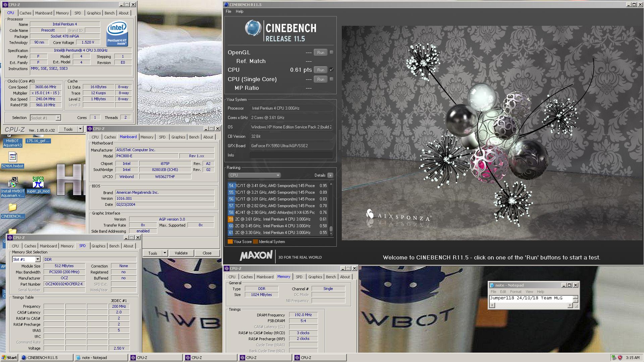Select ranking row 58 Athlon II X4 635
The image size is (644, 362).
277,213
